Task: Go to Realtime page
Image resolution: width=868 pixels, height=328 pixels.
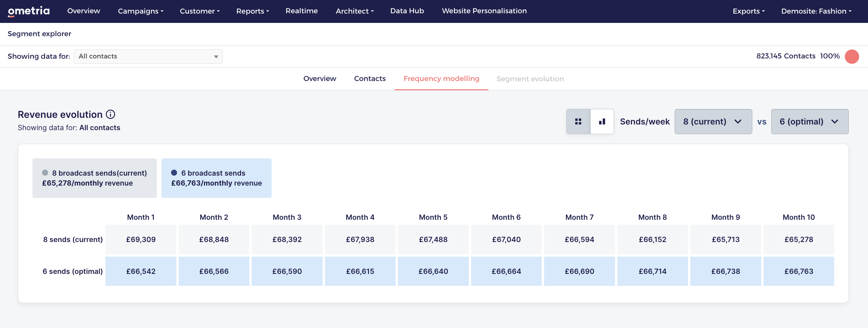Action: click(x=302, y=11)
